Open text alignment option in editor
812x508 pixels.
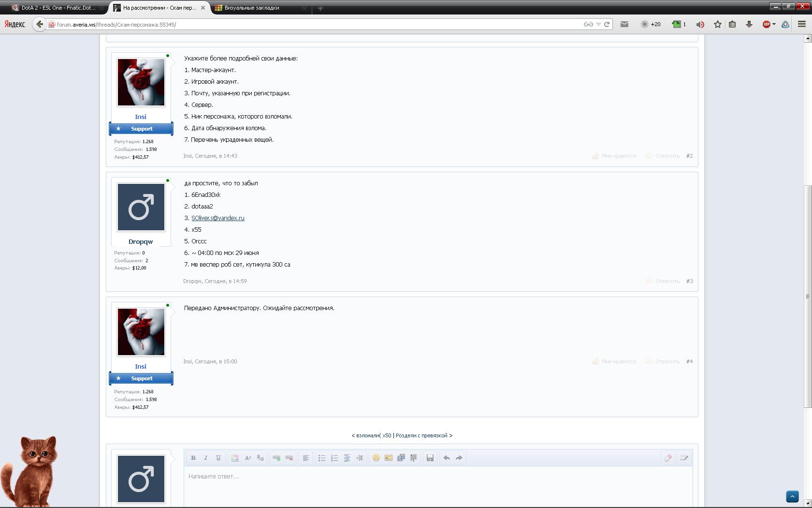305,458
